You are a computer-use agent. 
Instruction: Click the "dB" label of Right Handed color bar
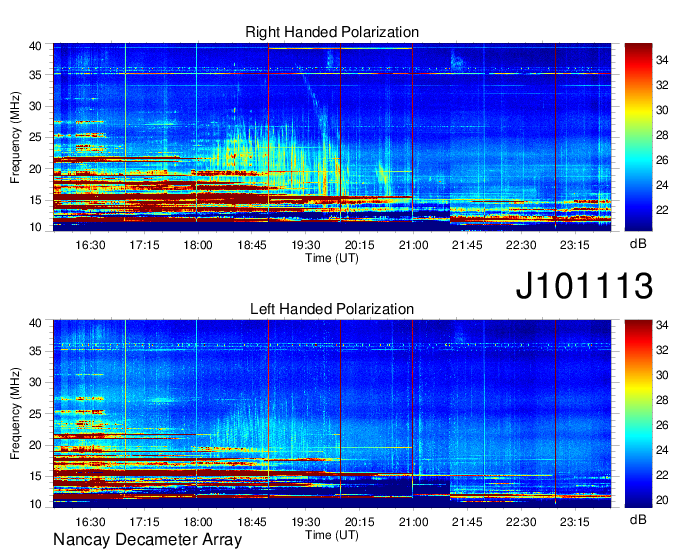point(638,244)
